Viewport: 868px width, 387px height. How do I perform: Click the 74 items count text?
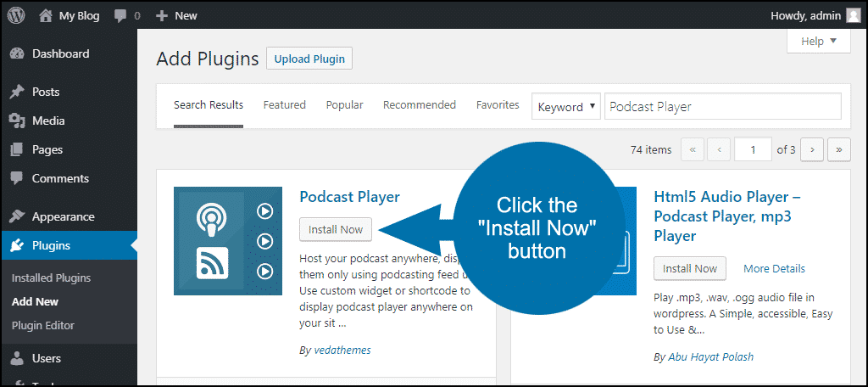(x=651, y=149)
